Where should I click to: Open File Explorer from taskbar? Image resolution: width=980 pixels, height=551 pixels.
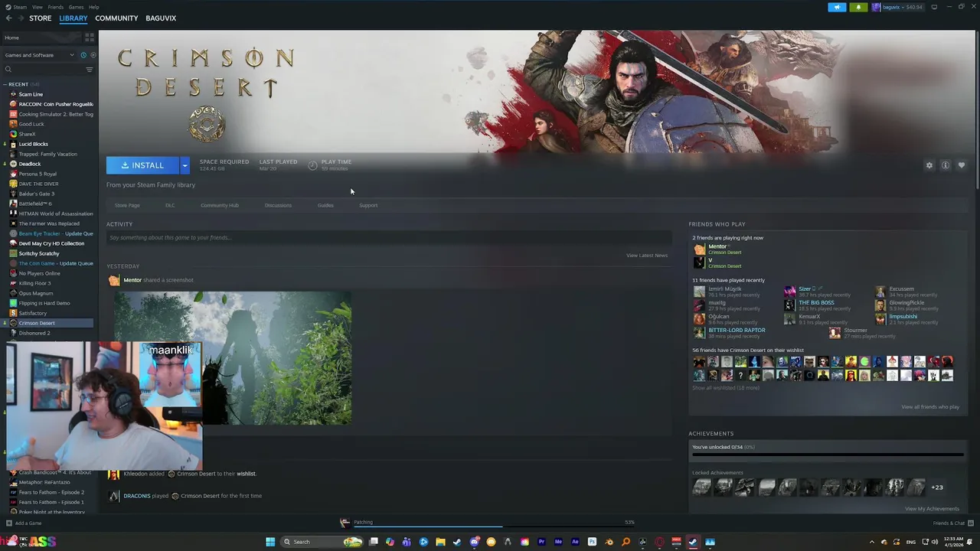click(x=440, y=542)
